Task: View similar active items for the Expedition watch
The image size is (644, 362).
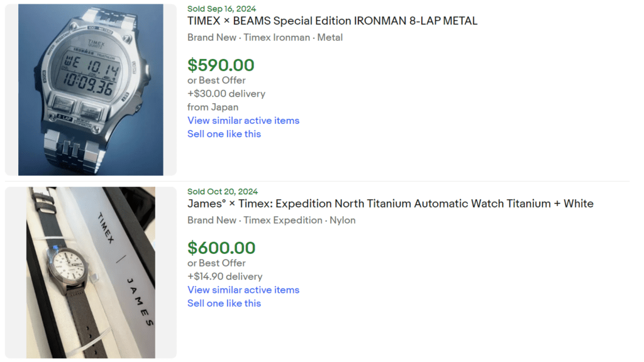Action: (243, 290)
